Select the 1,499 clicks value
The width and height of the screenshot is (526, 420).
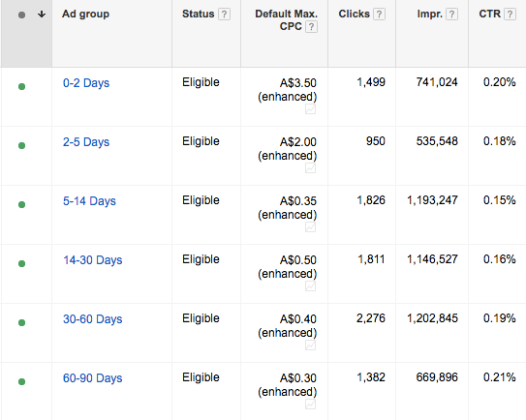click(371, 82)
